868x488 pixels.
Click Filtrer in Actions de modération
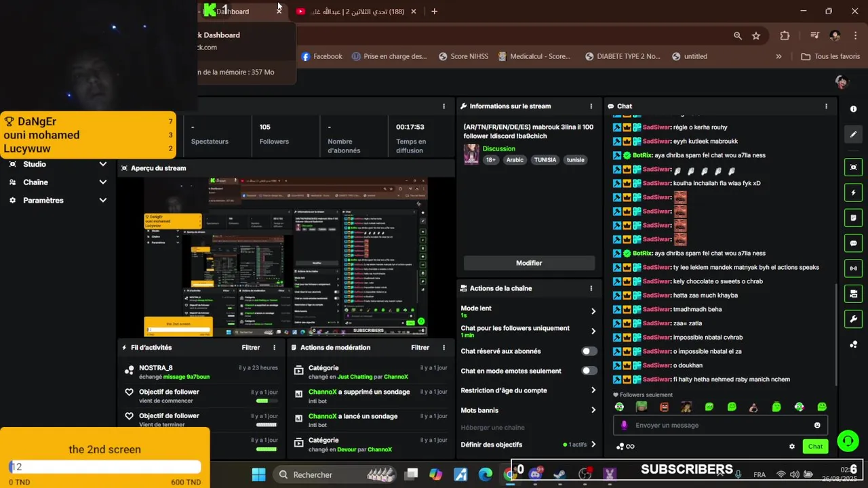pos(420,347)
